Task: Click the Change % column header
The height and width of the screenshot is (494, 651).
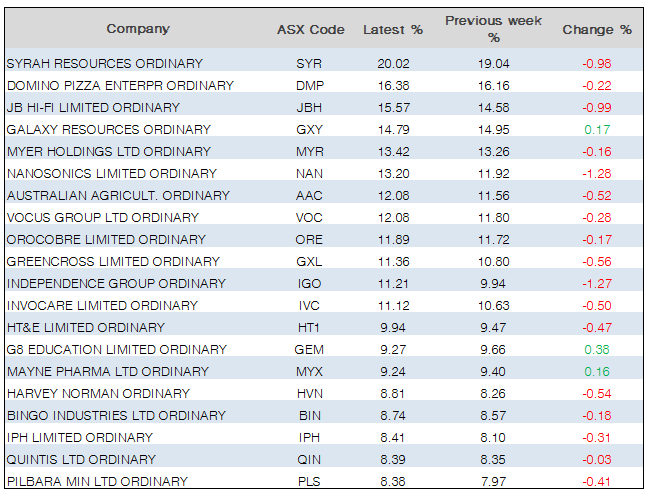Action: (597, 29)
